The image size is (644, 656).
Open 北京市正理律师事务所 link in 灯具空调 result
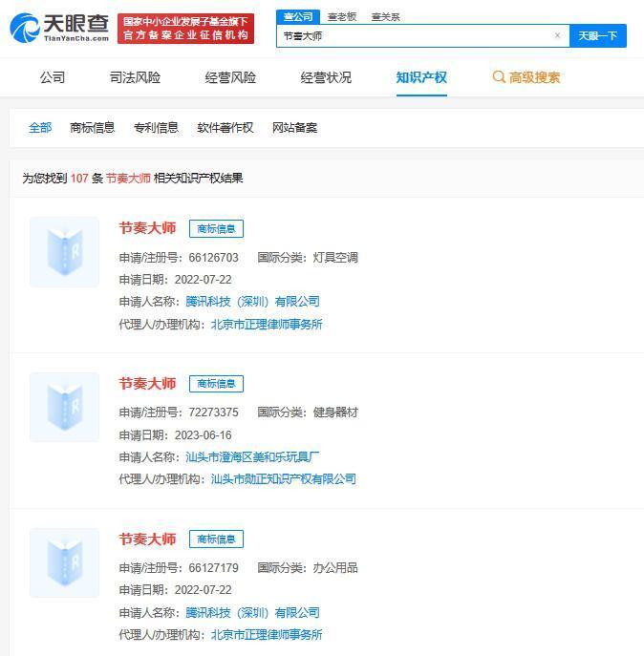tap(267, 324)
